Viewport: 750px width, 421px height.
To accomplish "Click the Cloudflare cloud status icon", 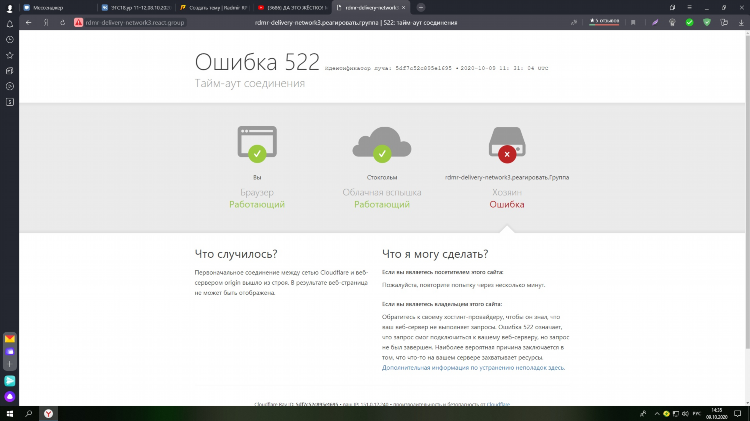I will pyautogui.click(x=382, y=144).
